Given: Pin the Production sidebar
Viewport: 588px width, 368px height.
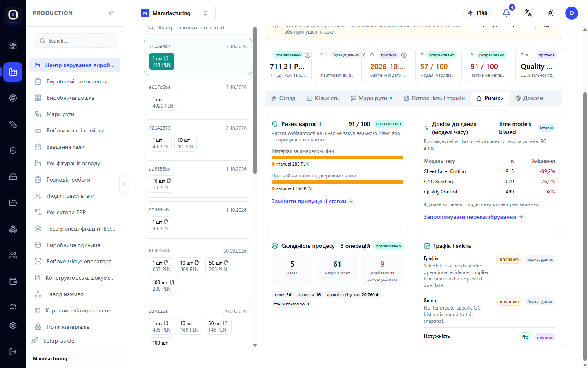Looking at the screenshot, I should [x=111, y=13].
